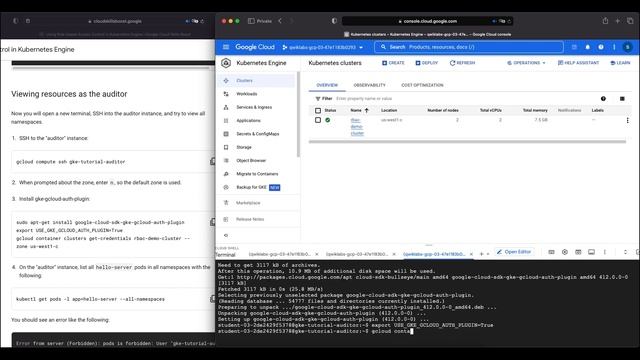Open the cluster row three-dot actions menu
The height and width of the screenshot is (360, 640).
point(627,120)
